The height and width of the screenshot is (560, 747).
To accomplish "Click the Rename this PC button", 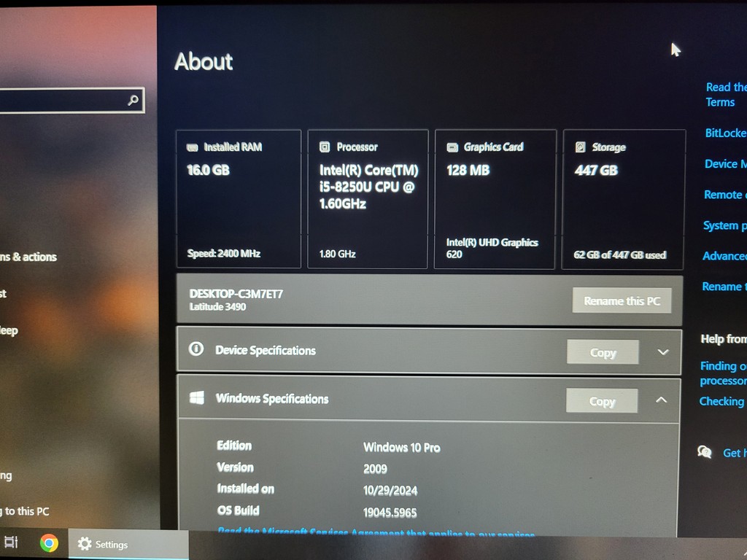I will 622,300.
